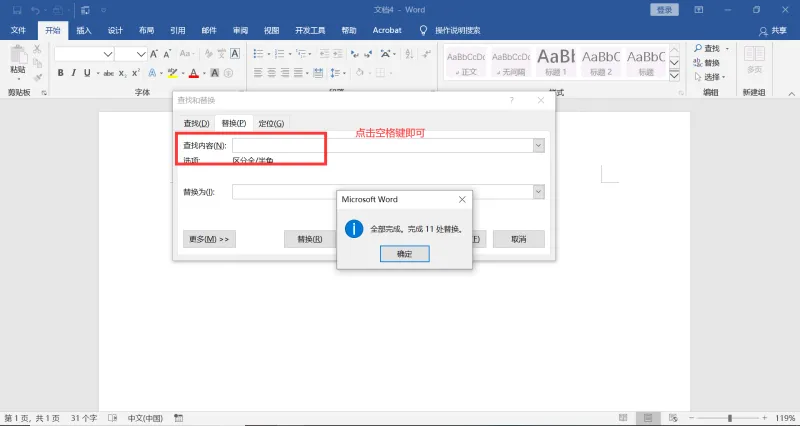Open the Change Case Aa dropdown
Image resolution: width=800 pixels, height=426 pixels.
187,54
